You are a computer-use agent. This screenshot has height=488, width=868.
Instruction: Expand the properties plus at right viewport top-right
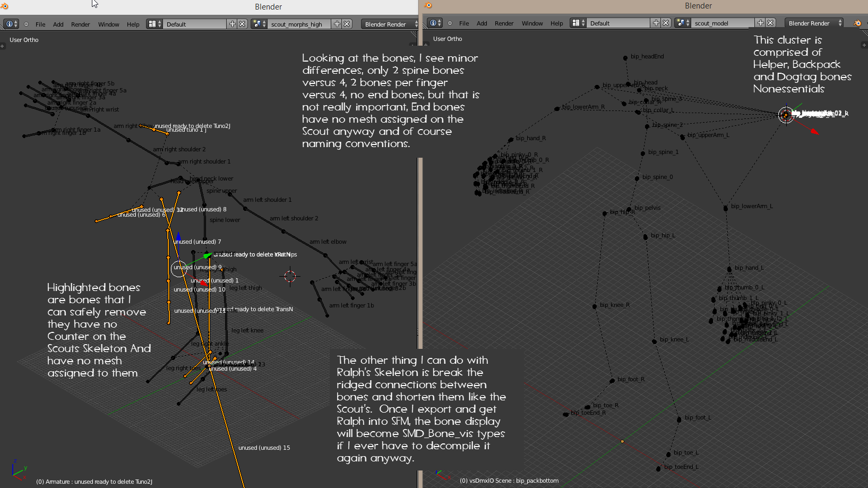pyautogui.click(x=865, y=45)
